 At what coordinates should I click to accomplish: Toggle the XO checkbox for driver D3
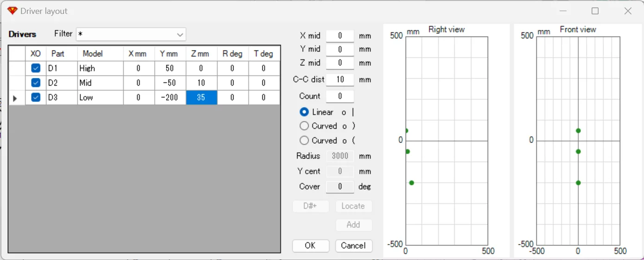tap(36, 98)
